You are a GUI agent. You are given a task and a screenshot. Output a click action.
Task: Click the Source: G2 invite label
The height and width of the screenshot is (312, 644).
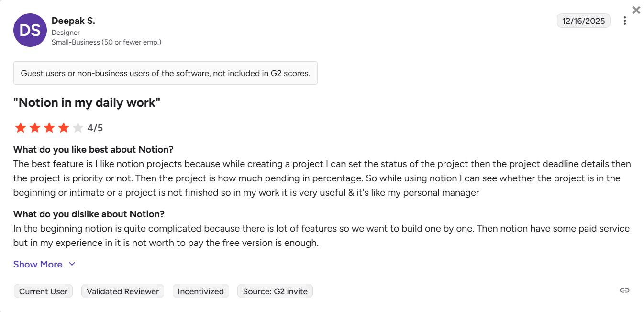[x=275, y=291]
